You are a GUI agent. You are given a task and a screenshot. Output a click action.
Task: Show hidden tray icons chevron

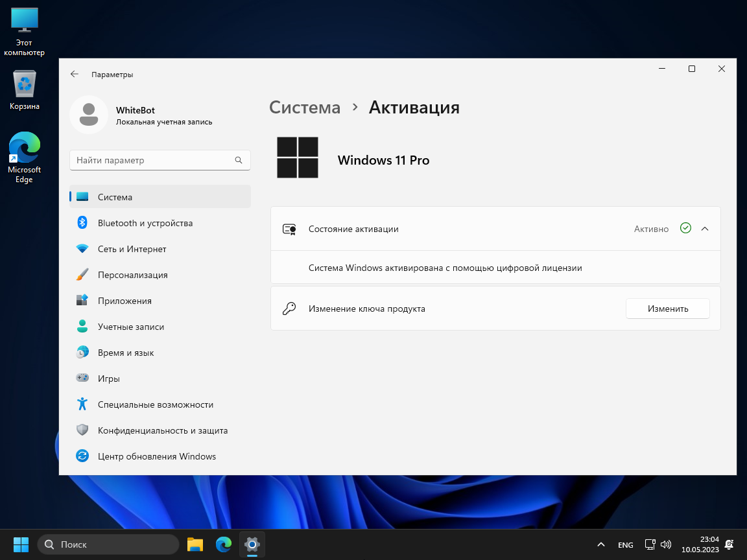coord(601,544)
